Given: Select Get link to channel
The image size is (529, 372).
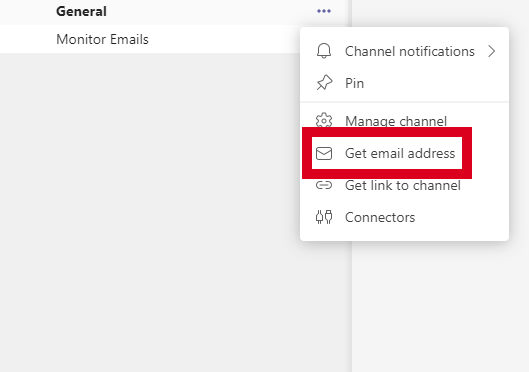Looking at the screenshot, I should [x=404, y=185].
